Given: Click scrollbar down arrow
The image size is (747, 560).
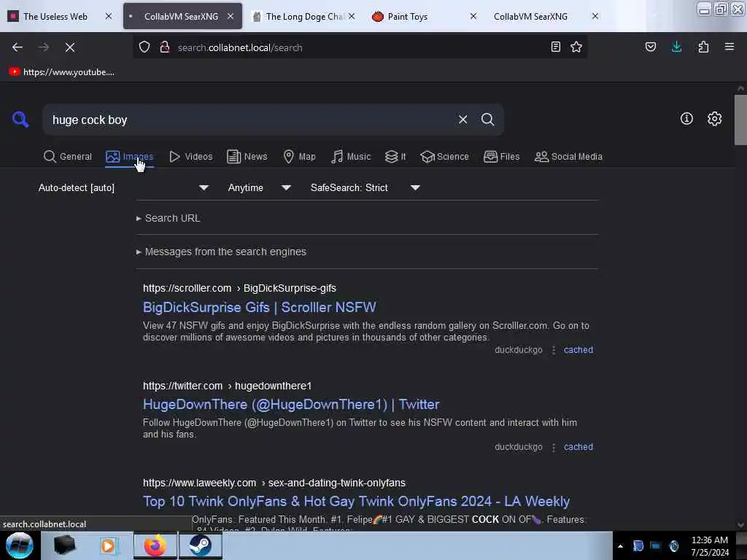Looking at the screenshot, I should [x=740, y=525].
